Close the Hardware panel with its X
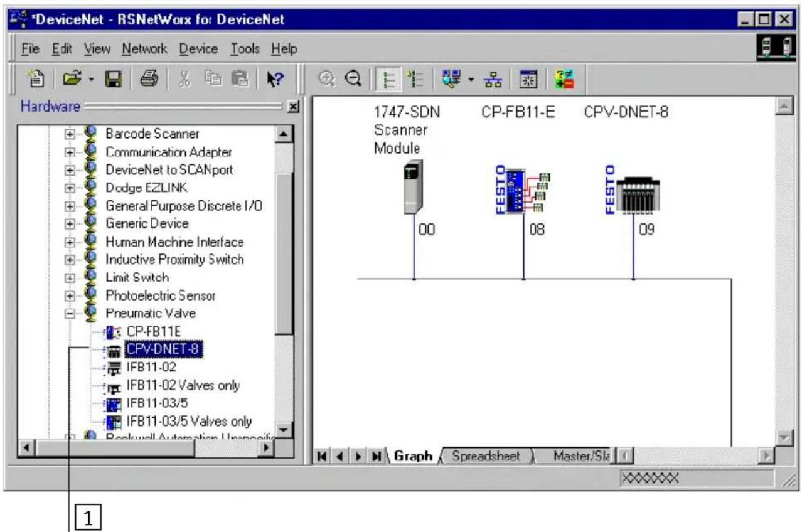This screenshot has height=532, width=802. [292, 107]
